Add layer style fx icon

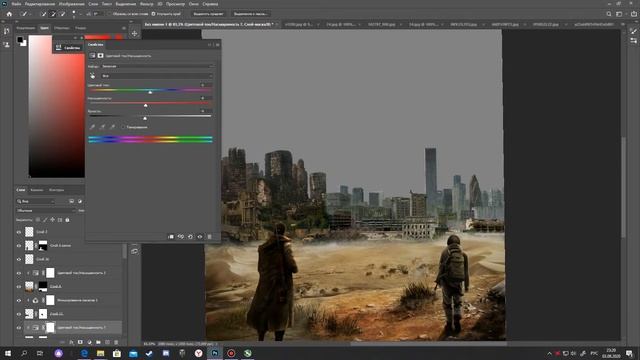click(x=71, y=342)
